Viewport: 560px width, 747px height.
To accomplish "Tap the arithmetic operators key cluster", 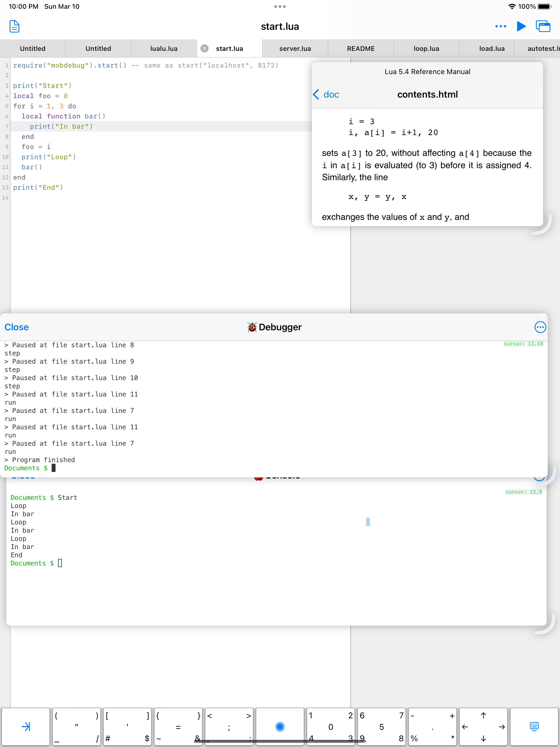I will coord(432,726).
